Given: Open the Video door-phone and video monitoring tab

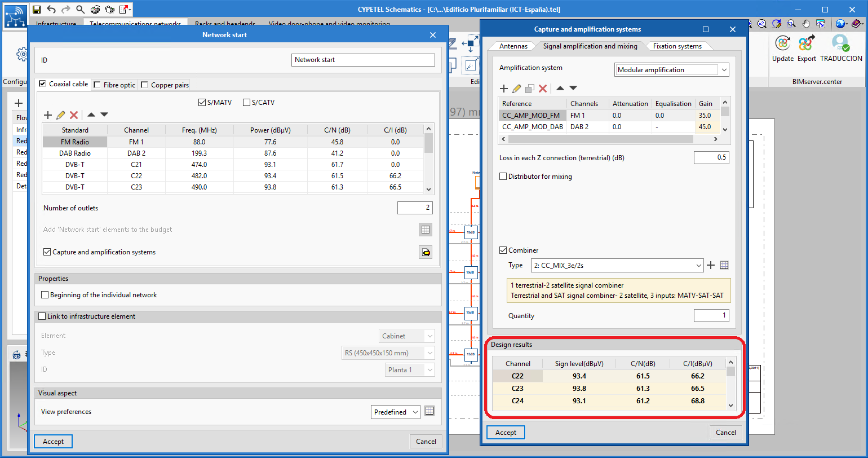Looking at the screenshot, I should point(329,24).
